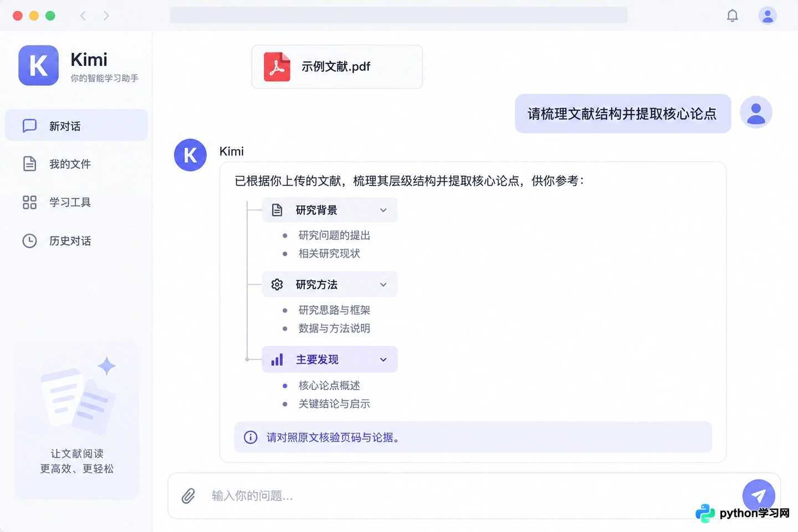Viewport: 798px width, 532px height.
Task: Open the 示例文献.pdf attachment
Action: [337, 66]
